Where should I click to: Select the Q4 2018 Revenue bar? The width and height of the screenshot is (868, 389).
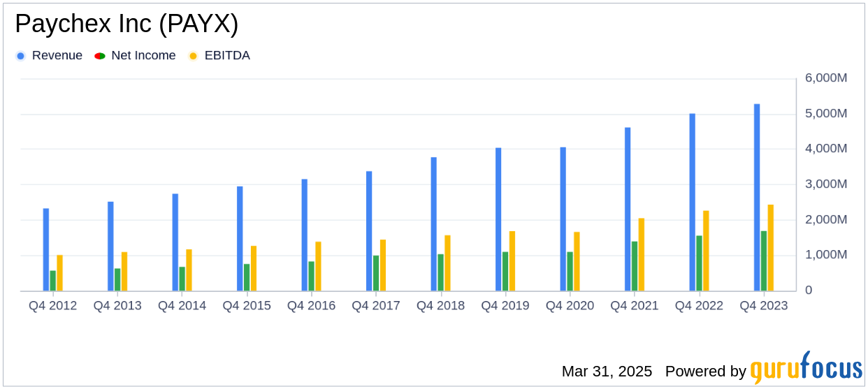(x=434, y=224)
